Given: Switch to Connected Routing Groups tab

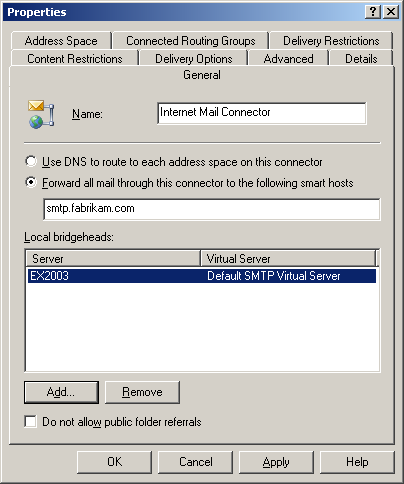Looking at the screenshot, I should 191,41.
